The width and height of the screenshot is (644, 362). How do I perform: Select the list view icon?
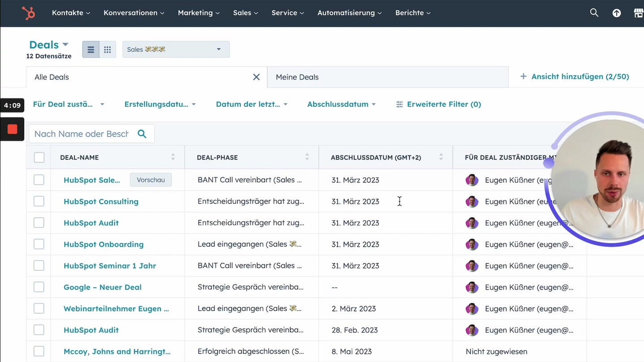(x=91, y=49)
